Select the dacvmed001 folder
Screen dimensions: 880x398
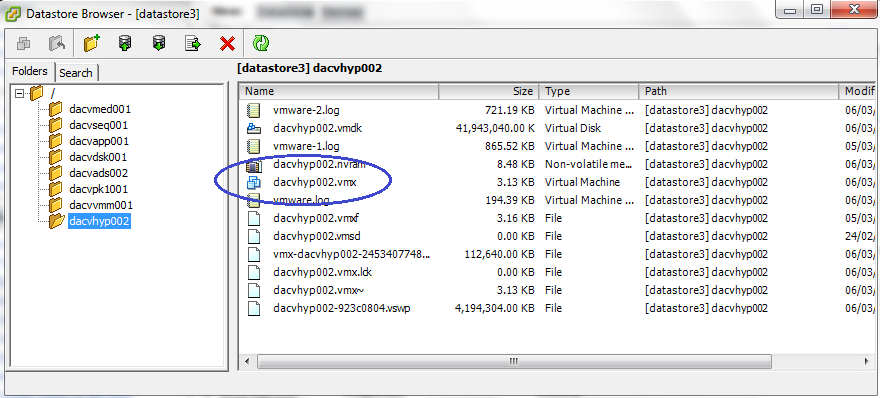pyautogui.click(x=100, y=109)
